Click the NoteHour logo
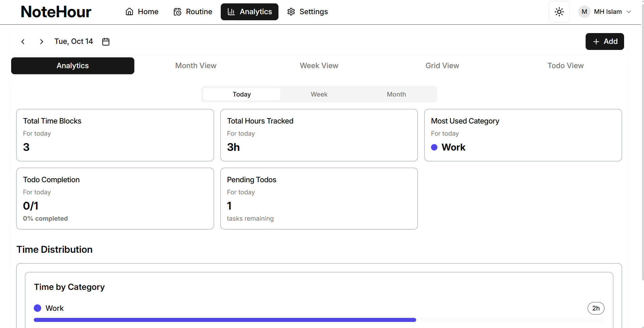The width and height of the screenshot is (644, 328). point(56,12)
